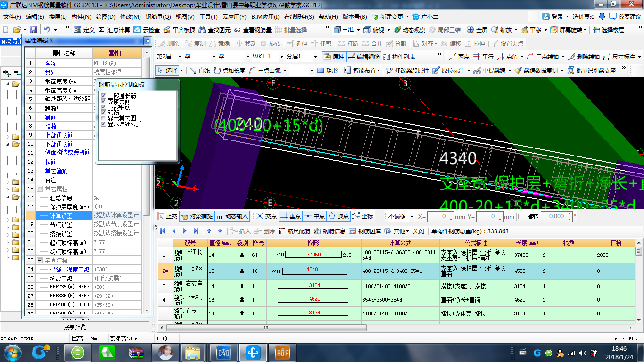Viewport: 644px width, 362px height.
Task: Click 平行 parallel axis tool
Action: [x=483, y=57]
